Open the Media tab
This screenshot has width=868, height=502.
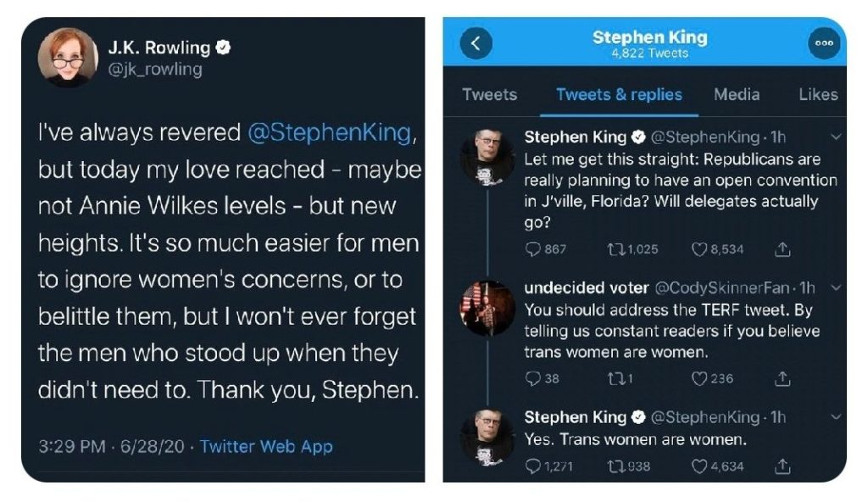(x=737, y=94)
